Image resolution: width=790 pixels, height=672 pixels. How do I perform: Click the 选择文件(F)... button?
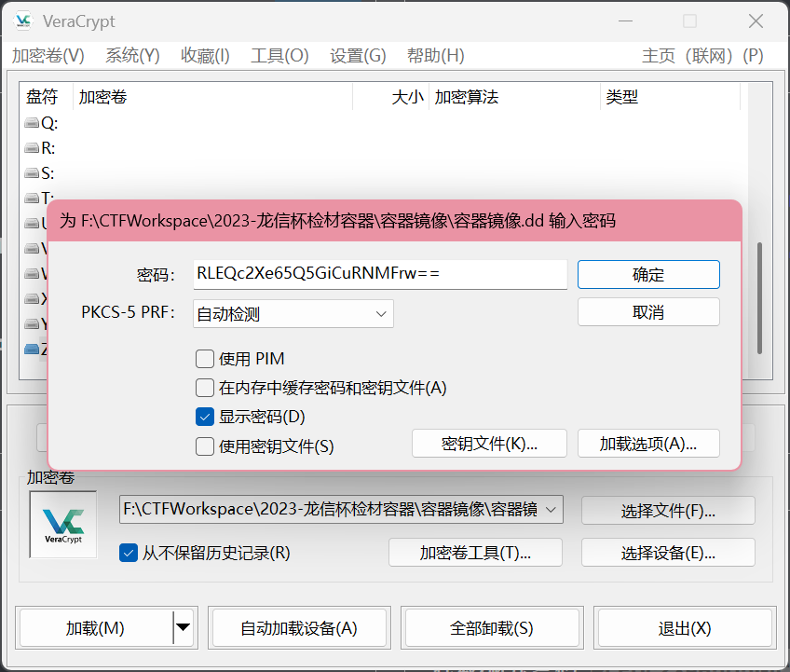coord(668,511)
